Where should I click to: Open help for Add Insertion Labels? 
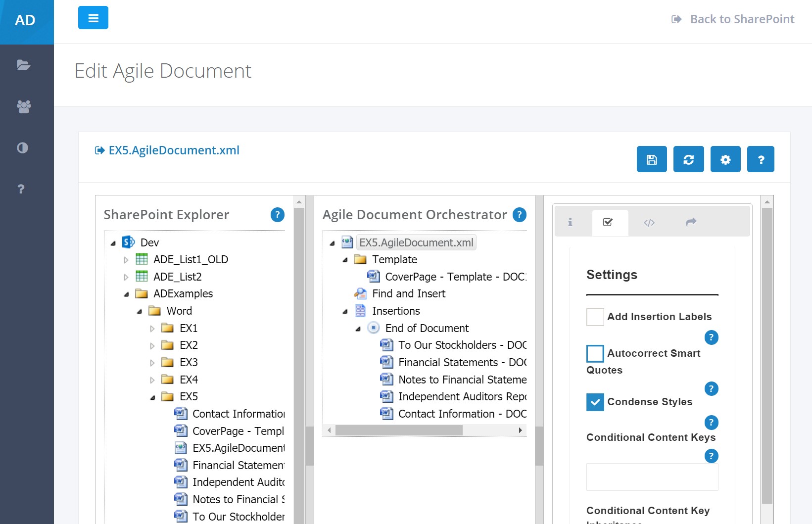[711, 337]
